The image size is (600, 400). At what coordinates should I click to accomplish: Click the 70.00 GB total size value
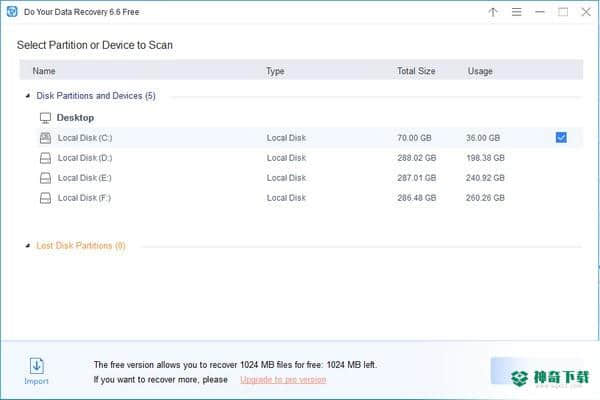pos(414,138)
